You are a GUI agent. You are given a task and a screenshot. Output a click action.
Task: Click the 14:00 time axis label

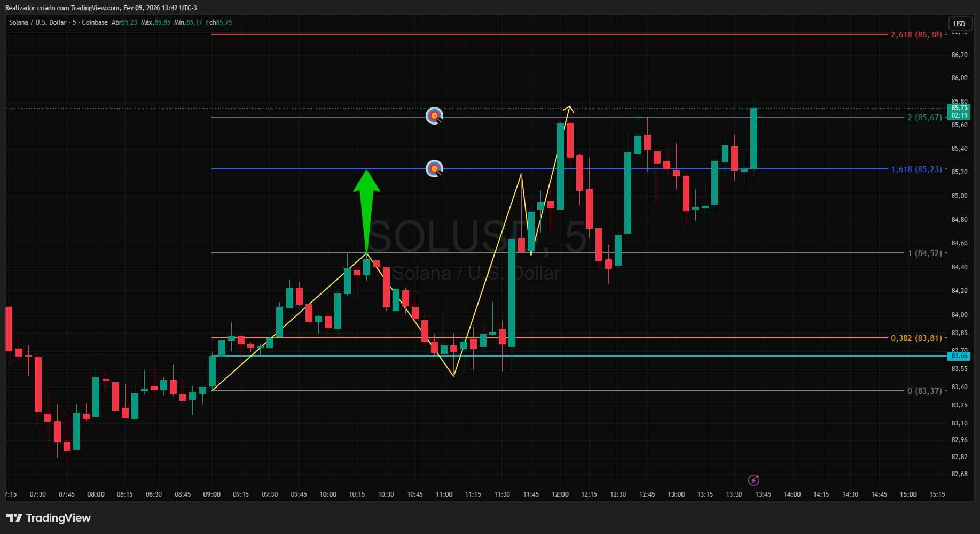(x=792, y=494)
